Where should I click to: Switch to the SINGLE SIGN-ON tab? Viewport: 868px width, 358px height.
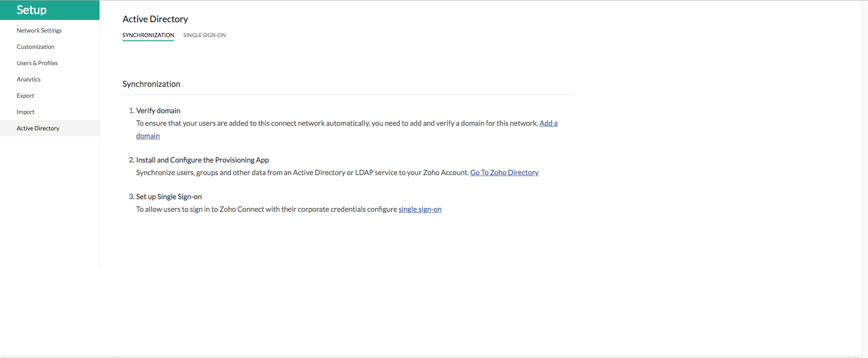coord(204,35)
